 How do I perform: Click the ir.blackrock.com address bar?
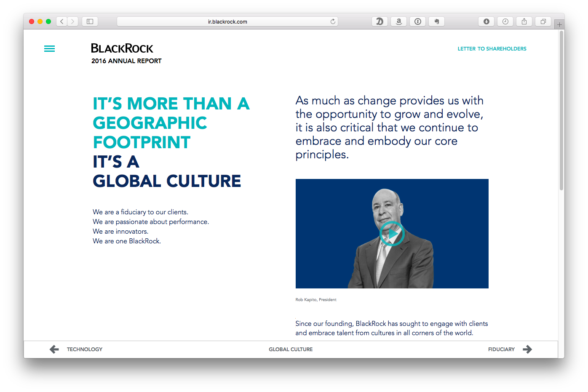pyautogui.click(x=227, y=21)
